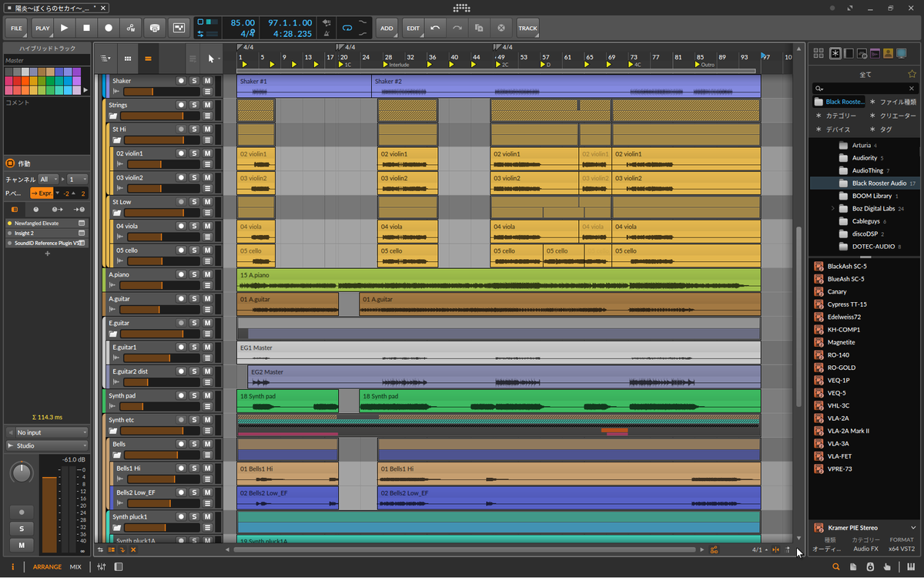Click the Stop button in transport
The width and height of the screenshot is (924, 578).
pyautogui.click(x=86, y=28)
